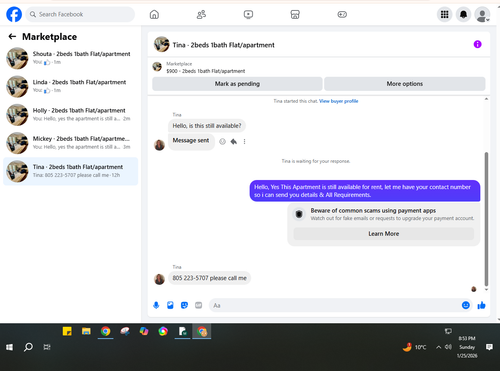Click the chat header listing thumbnail
Image resolution: width=500 pixels, height=371 pixels.
(x=161, y=44)
